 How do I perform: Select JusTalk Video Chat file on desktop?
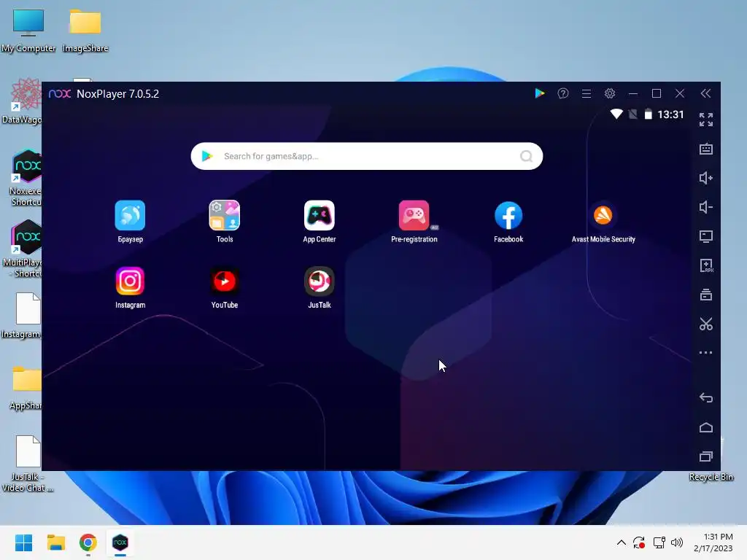28,463
